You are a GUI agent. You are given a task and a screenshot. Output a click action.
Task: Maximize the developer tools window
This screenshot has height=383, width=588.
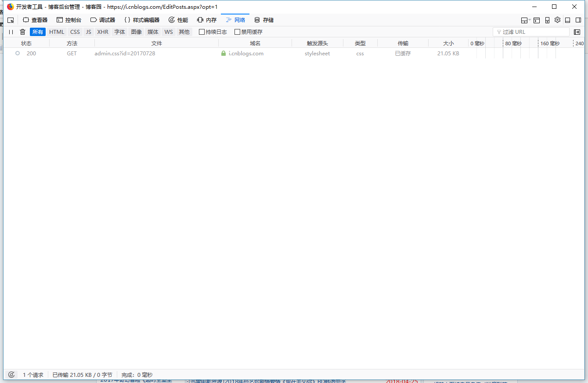[554, 7]
